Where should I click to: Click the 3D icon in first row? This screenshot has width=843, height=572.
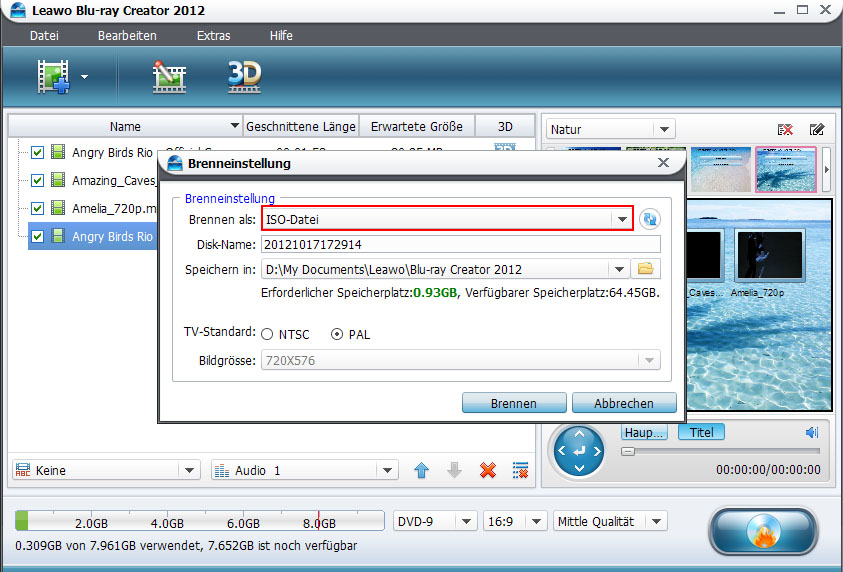click(505, 147)
